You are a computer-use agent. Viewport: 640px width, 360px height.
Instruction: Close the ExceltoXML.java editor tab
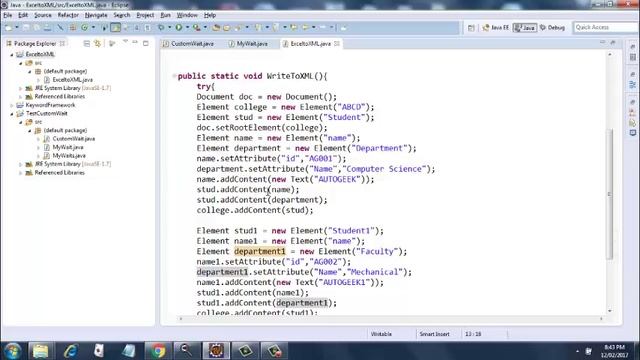337,44
